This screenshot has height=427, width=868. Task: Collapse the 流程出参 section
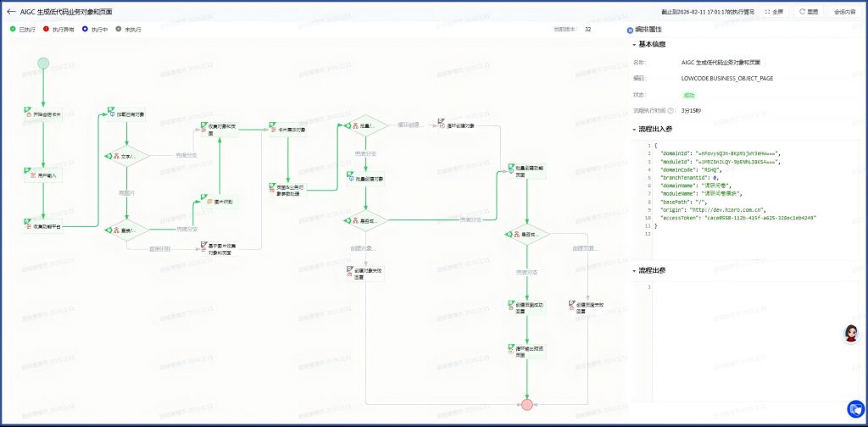click(633, 269)
